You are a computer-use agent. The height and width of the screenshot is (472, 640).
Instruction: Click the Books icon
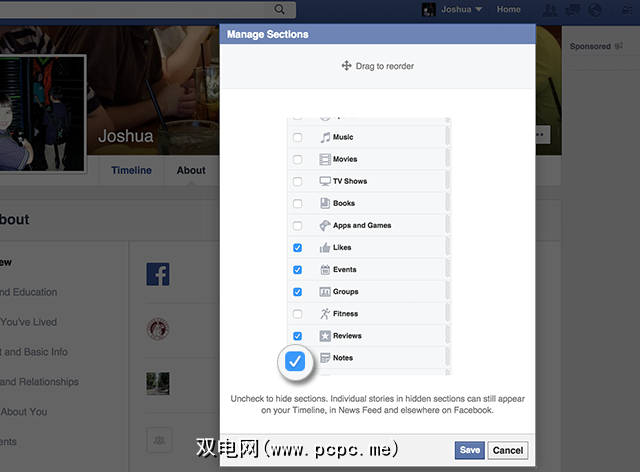[x=325, y=203]
